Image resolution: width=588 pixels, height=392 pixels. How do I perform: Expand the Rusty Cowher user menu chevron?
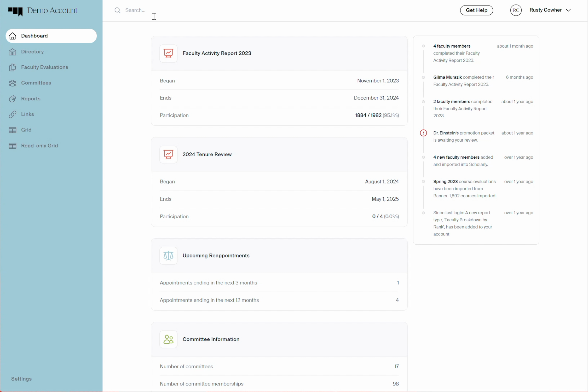[x=568, y=10]
